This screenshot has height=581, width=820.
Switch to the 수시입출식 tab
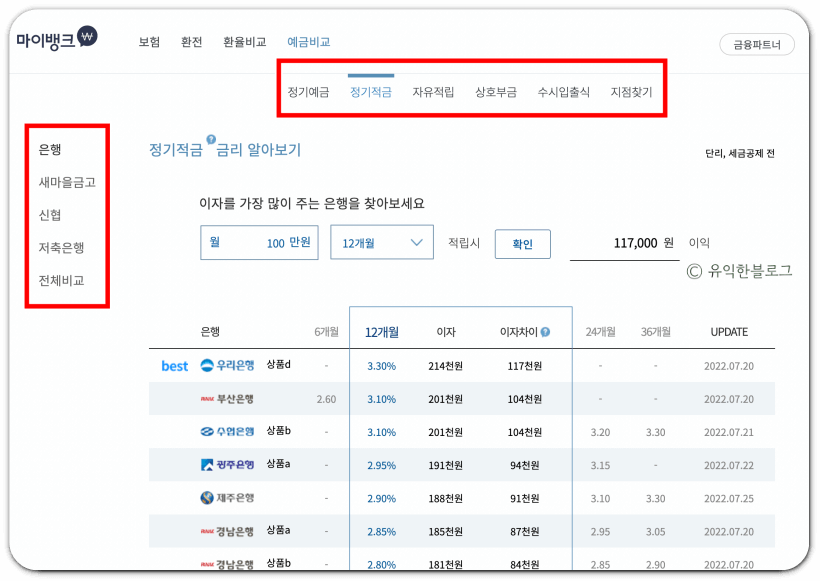click(563, 92)
